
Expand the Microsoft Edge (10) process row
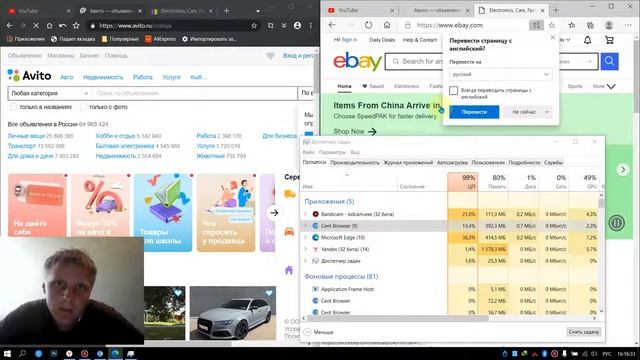click(x=305, y=238)
